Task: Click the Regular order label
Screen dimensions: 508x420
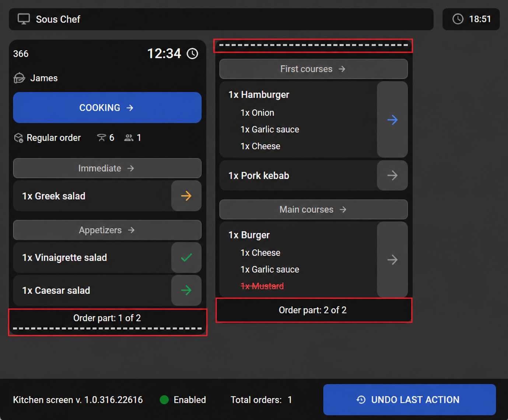Action: point(54,138)
